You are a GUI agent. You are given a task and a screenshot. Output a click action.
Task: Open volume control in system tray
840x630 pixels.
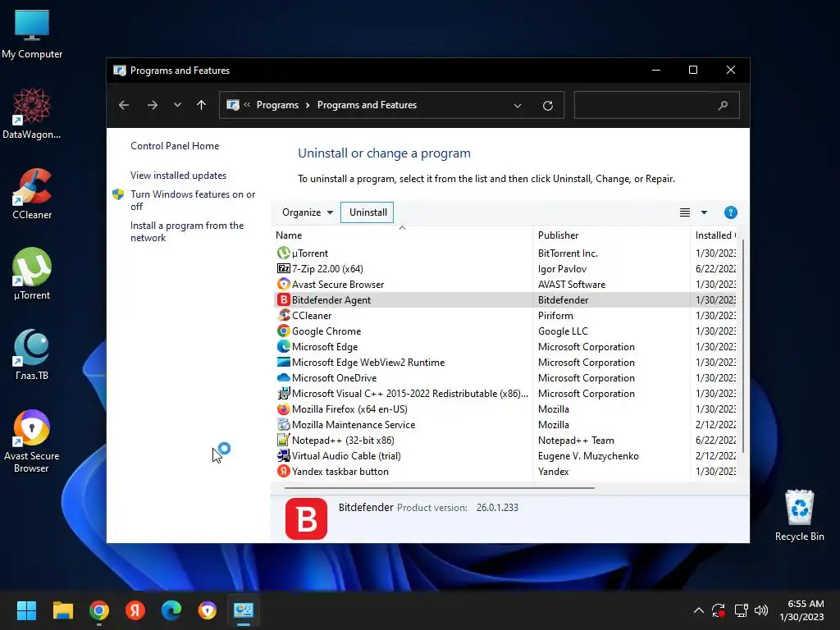760,610
